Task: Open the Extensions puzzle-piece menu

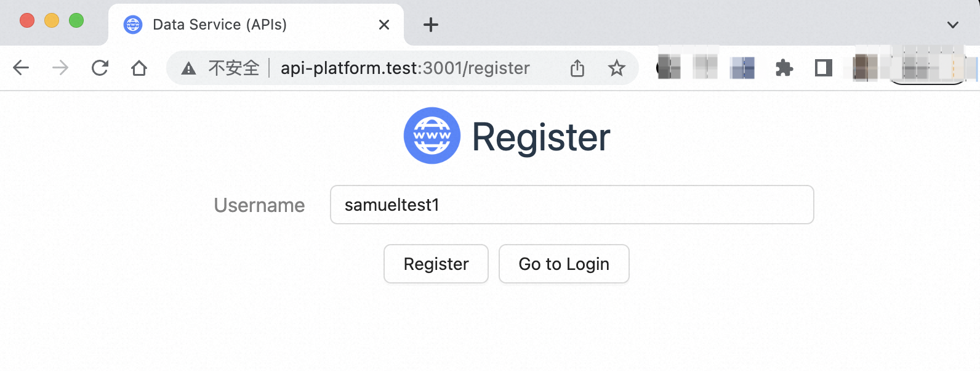Action: 784,68
